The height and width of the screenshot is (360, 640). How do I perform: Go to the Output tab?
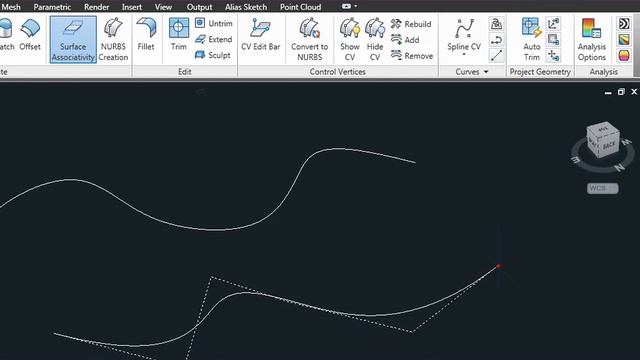click(x=200, y=7)
